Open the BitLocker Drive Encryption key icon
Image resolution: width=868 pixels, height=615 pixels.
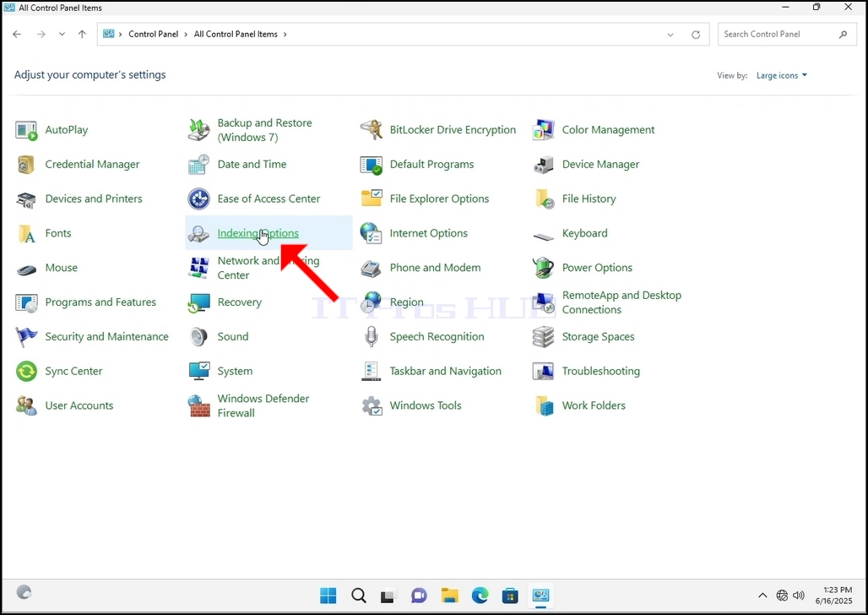(x=372, y=130)
